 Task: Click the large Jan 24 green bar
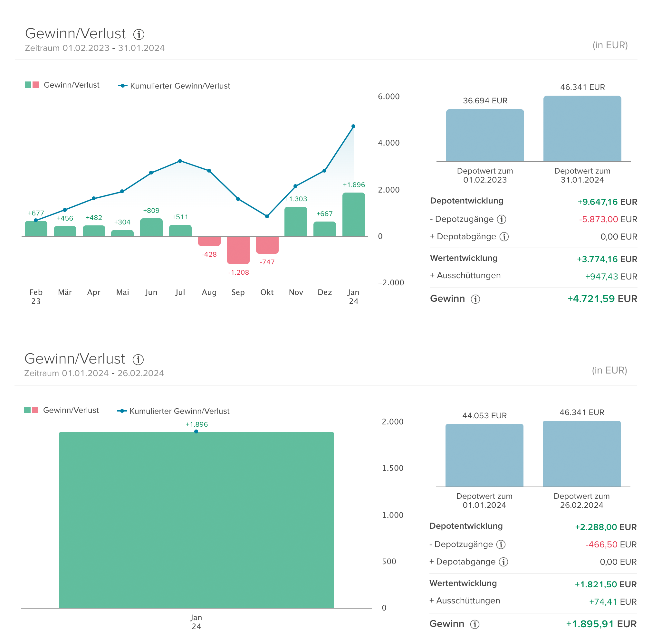pos(197,520)
